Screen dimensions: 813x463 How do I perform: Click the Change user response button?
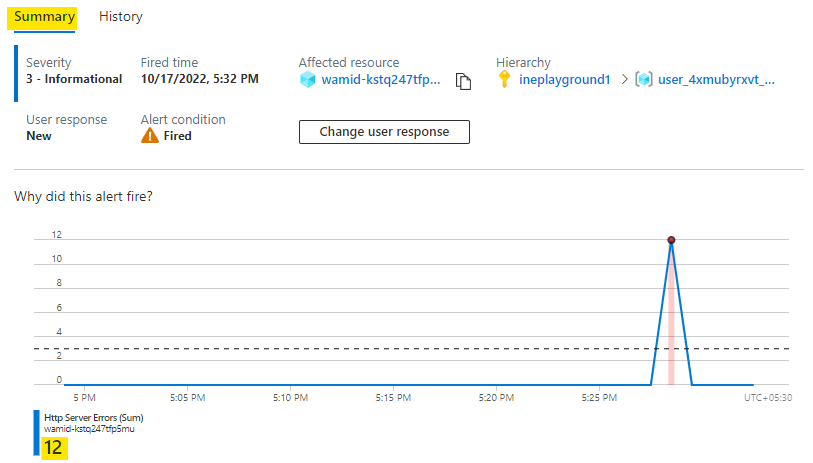click(x=384, y=132)
